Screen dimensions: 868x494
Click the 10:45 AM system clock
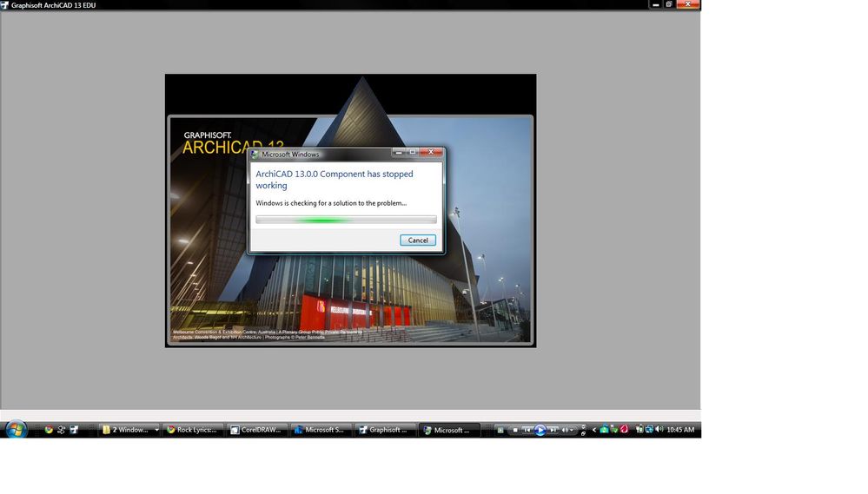680,430
